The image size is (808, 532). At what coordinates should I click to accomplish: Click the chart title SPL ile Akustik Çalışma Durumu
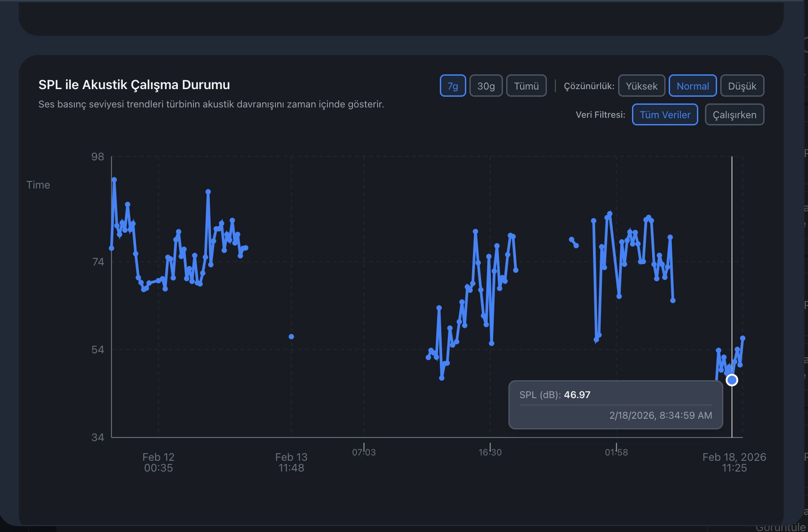[x=134, y=85]
